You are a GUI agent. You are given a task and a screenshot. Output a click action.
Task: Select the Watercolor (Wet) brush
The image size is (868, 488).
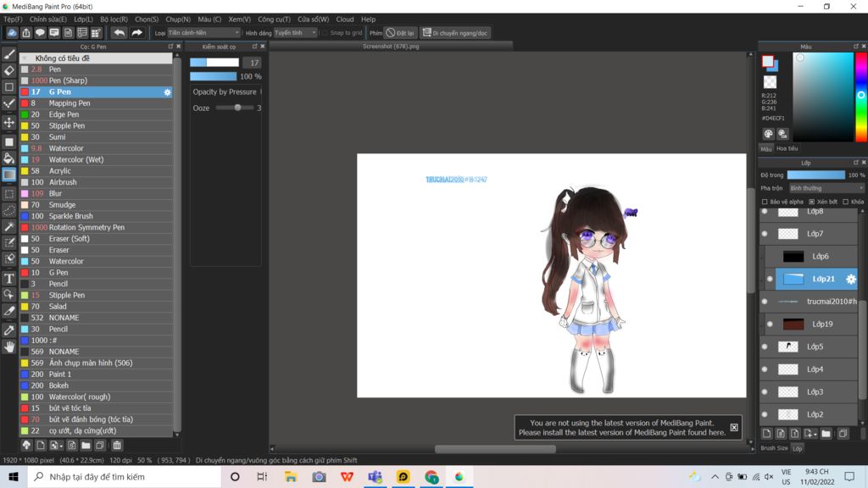pyautogui.click(x=96, y=159)
